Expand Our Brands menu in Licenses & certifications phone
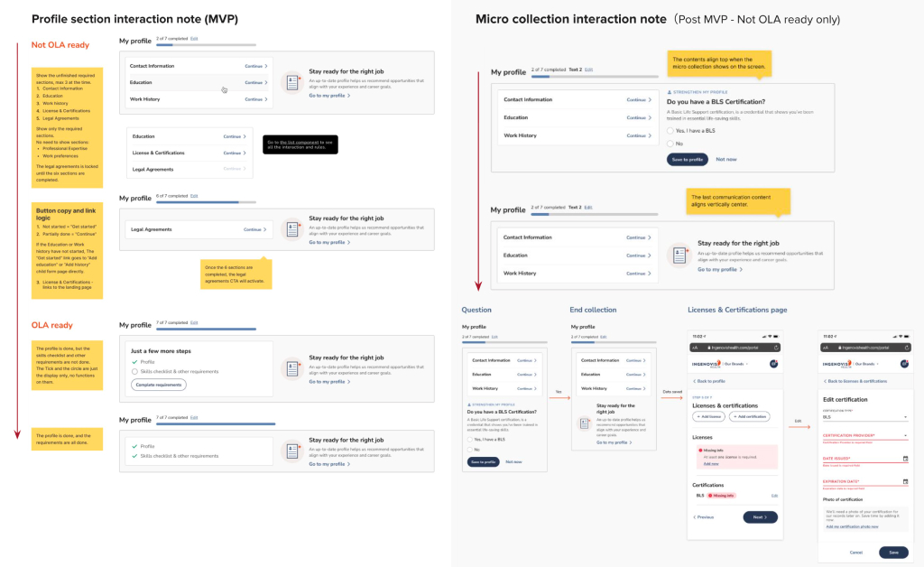 coord(736,364)
